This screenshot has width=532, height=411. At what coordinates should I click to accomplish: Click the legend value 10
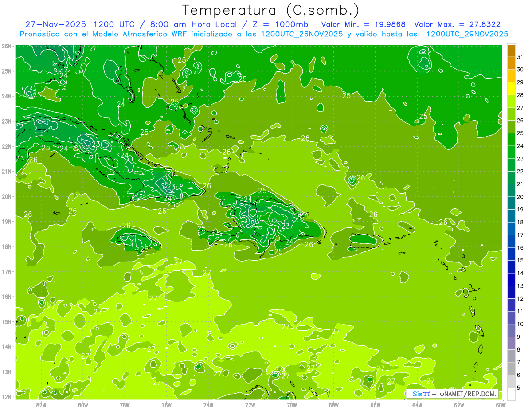coord(520,324)
